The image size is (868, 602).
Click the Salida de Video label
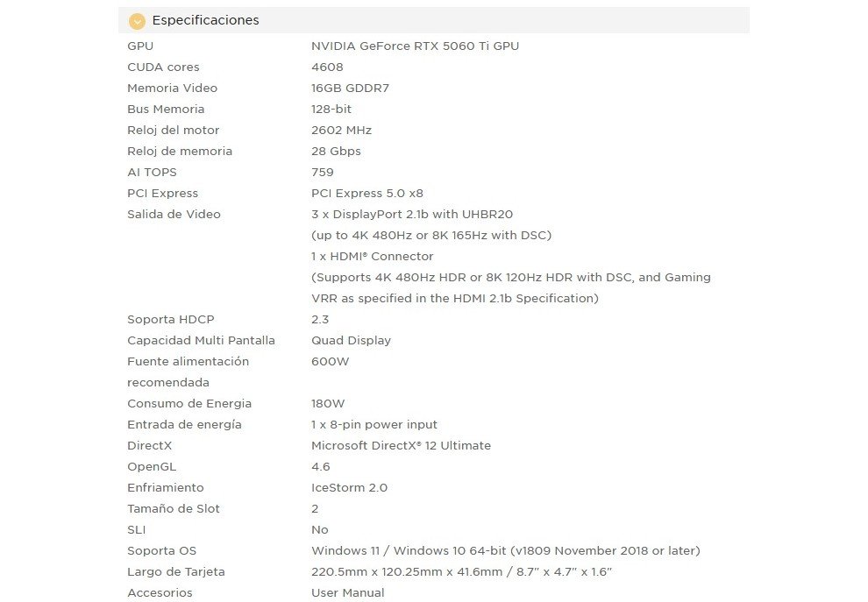click(174, 214)
